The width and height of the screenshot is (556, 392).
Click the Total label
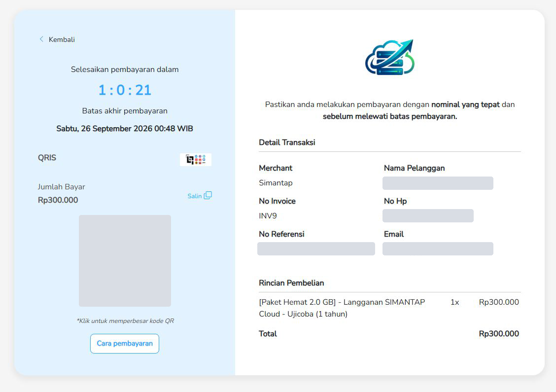pos(268,334)
